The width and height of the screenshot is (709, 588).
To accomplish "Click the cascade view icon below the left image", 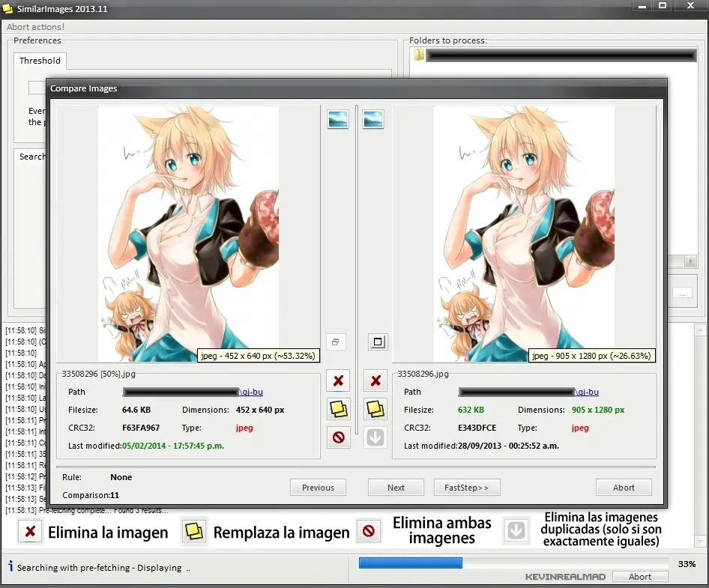I will tap(336, 342).
